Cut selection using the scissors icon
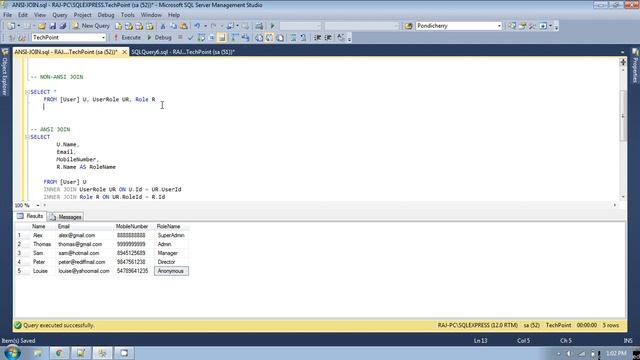Image resolution: width=640 pixels, height=360 pixels. [163, 26]
